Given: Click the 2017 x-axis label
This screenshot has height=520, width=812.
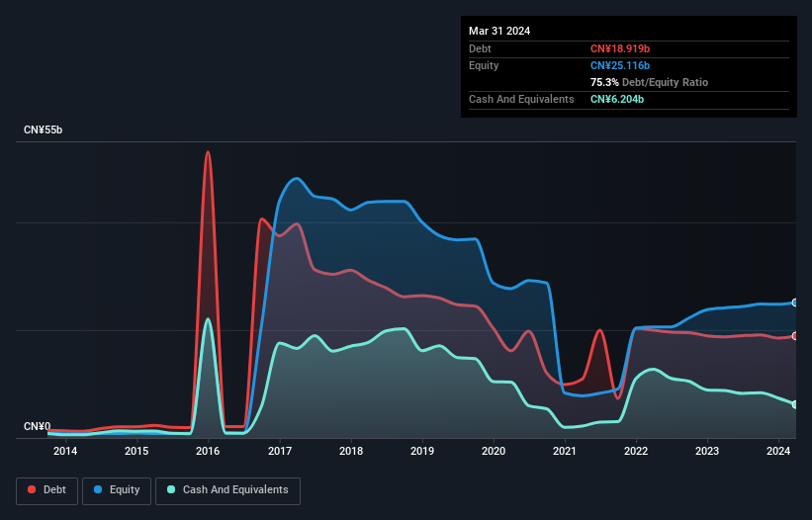Looking at the screenshot, I should (280, 451).
